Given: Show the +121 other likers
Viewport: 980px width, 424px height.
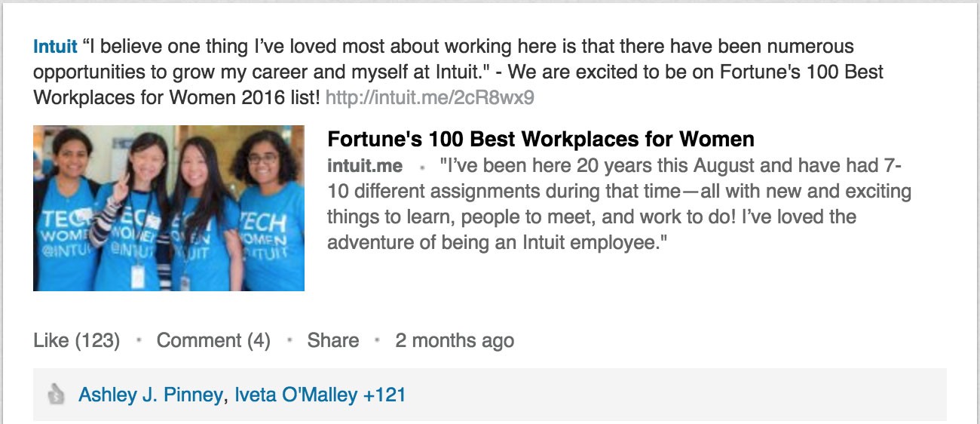Looking at the screenshot, I should point(384,394).
